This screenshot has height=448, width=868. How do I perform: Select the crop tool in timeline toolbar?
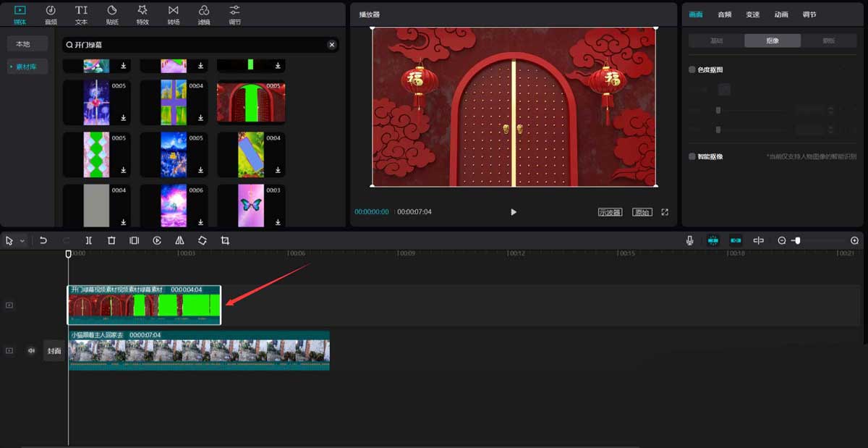[225, 240]
